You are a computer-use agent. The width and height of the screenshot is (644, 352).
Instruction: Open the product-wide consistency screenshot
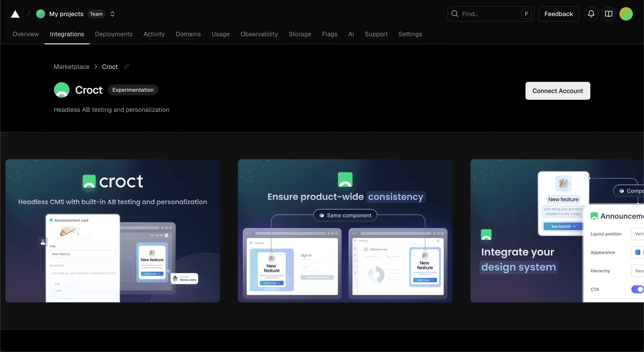[345, 231]
